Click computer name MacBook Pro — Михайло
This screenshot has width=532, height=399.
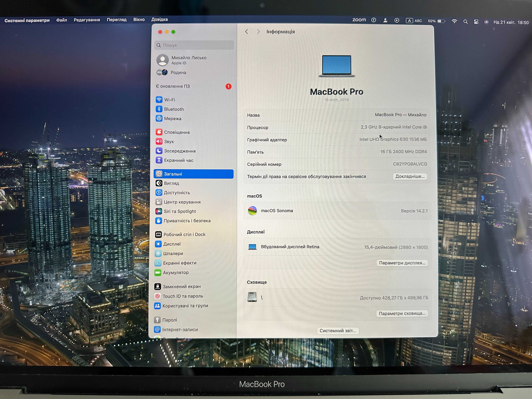pos(400,115)
